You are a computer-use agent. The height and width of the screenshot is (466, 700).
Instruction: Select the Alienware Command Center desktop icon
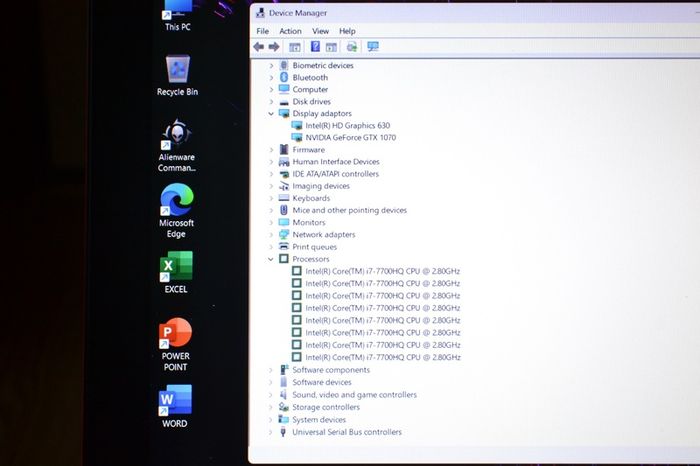(177, 146)
